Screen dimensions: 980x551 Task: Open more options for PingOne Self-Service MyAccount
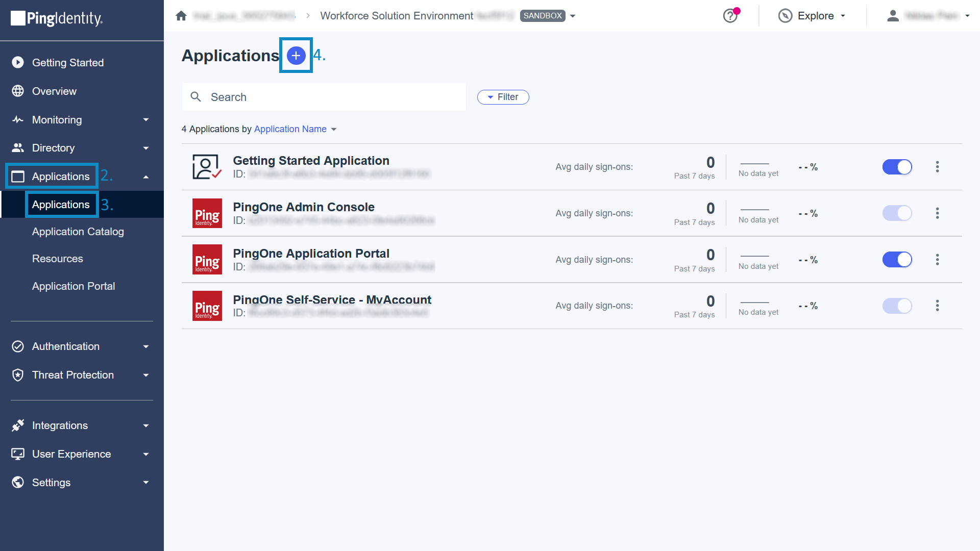[937, 306]
